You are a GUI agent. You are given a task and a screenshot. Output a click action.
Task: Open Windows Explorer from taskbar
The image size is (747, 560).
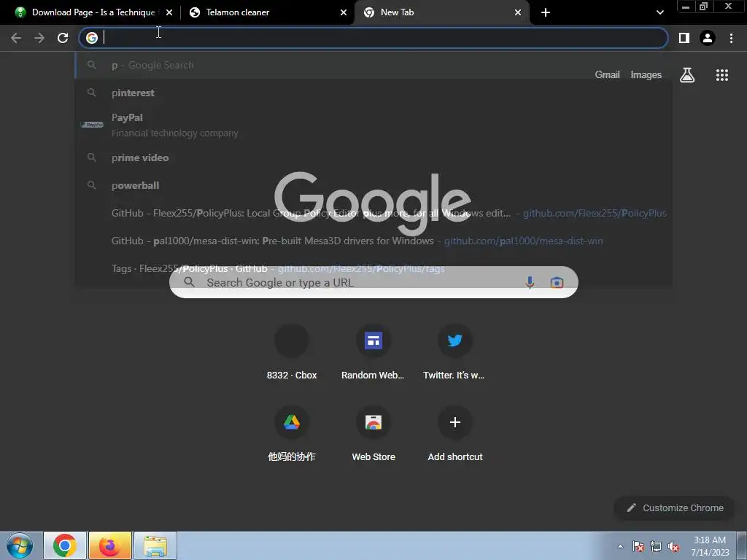click(155, 545)
